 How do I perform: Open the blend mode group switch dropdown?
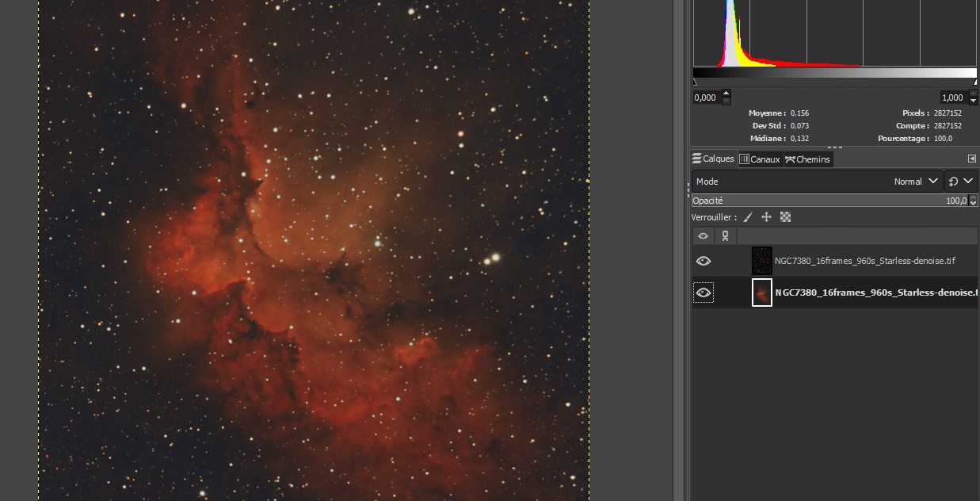[961, 182]
